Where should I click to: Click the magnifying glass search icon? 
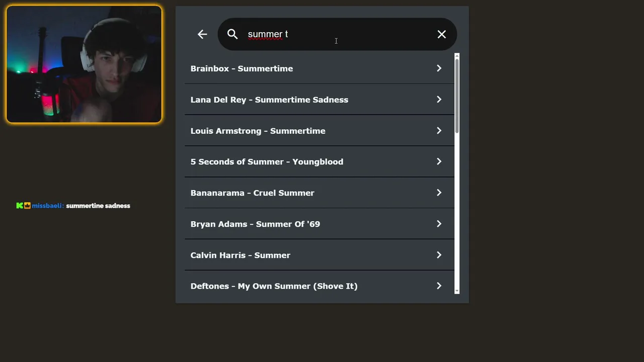(232, 34)
